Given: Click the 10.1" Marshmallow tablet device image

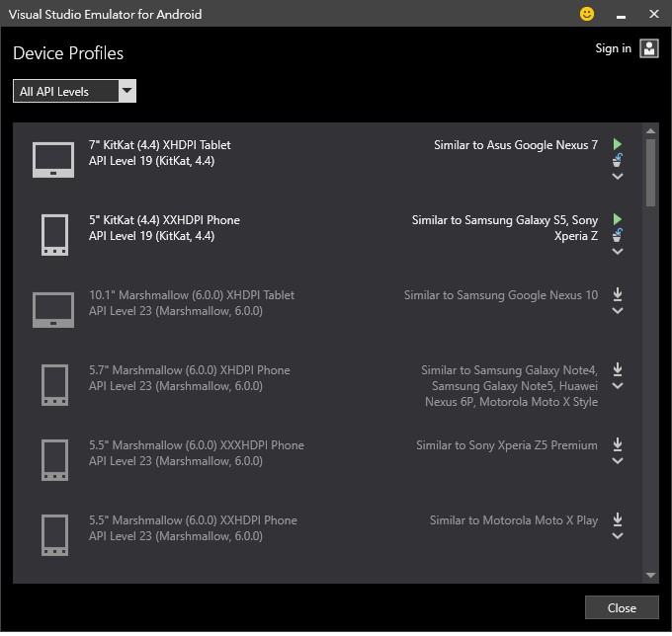Looking at the screenshot, I should [x=53, y=310].
